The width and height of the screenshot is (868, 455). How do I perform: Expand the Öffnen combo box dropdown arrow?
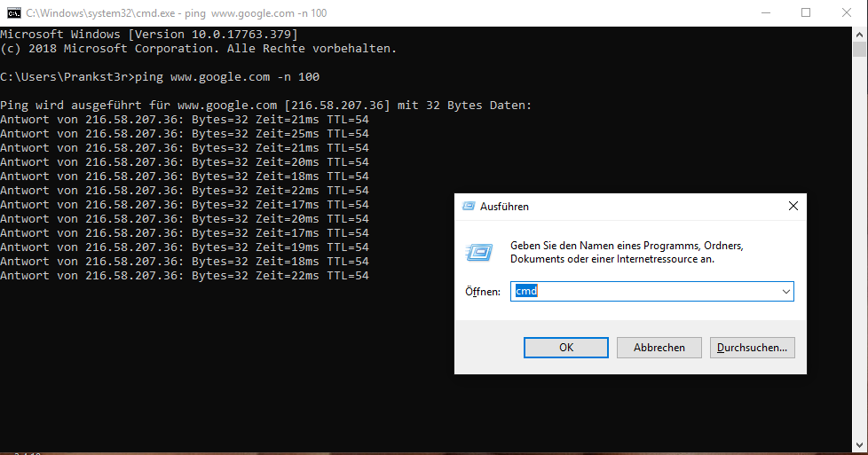786,292
